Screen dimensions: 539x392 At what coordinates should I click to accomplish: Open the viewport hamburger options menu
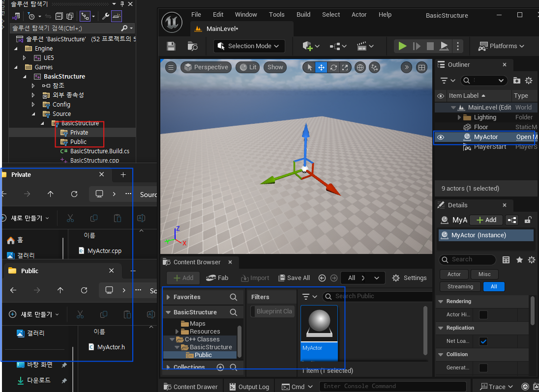pyautogui.click(x=171, y=67)
